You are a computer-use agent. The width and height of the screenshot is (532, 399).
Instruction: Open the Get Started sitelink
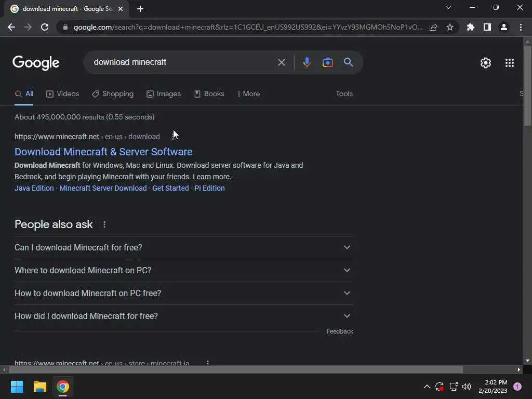pyautogui.click(x=170, y=188)
